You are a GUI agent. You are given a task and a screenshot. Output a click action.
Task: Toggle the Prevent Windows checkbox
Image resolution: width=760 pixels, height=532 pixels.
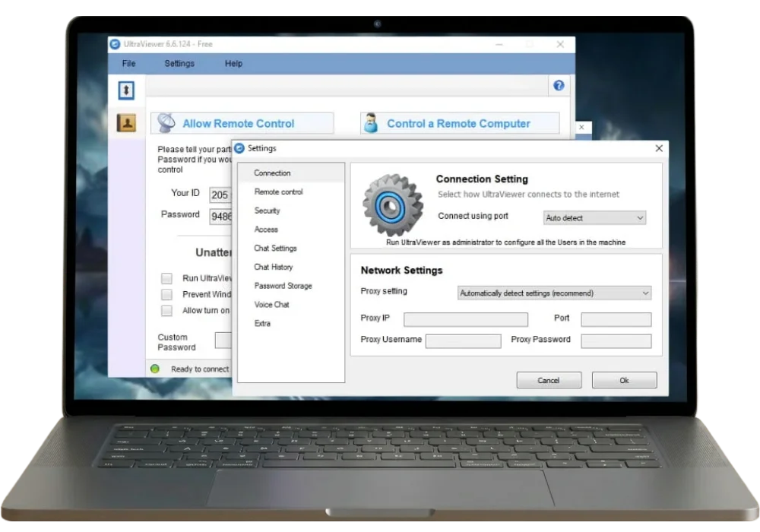[166, 295]
